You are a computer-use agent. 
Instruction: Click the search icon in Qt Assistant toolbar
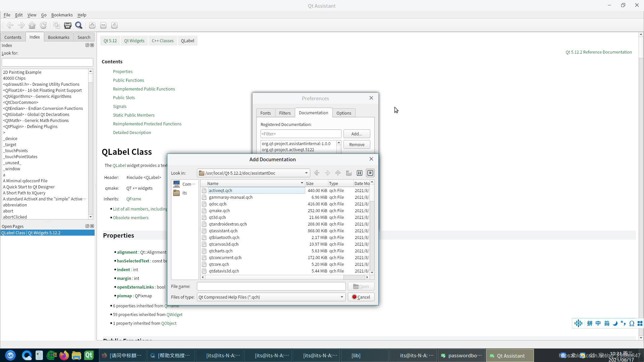tap(79, 25)
